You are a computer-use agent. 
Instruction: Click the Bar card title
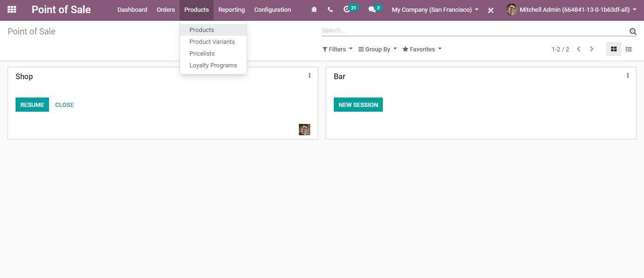pos(339,76)
